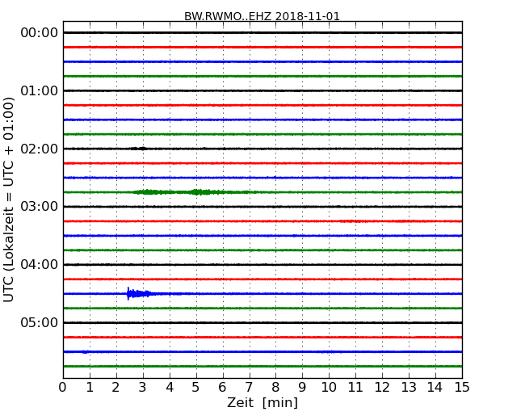This screenshot has width=525, height=420.
Task: Select the 05:00 time label
Action: pos(40,322)
